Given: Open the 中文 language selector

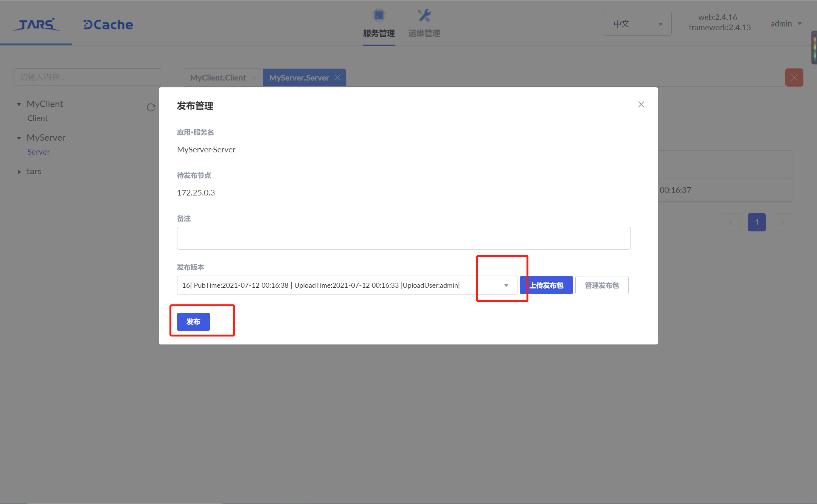Looking at the screenshot, I should pyautogui.click(x=637, y=23).
